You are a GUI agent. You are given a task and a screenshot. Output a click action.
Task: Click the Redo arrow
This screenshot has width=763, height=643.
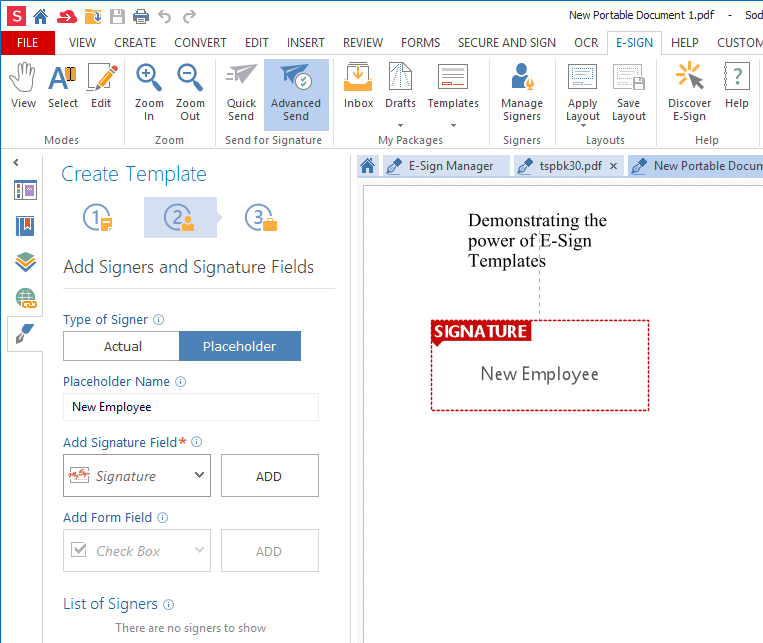pos(189,17)
